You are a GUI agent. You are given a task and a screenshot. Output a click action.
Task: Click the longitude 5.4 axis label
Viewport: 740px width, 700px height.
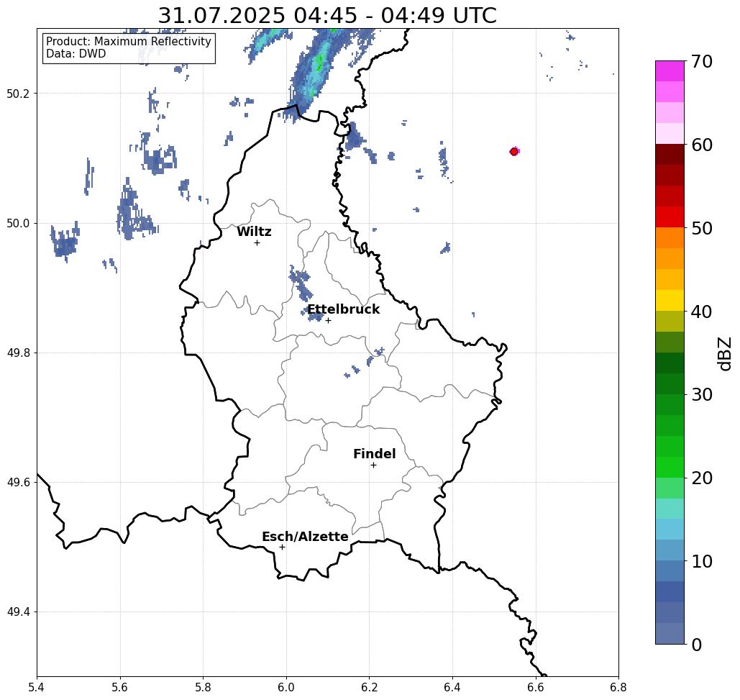point(37,687)
